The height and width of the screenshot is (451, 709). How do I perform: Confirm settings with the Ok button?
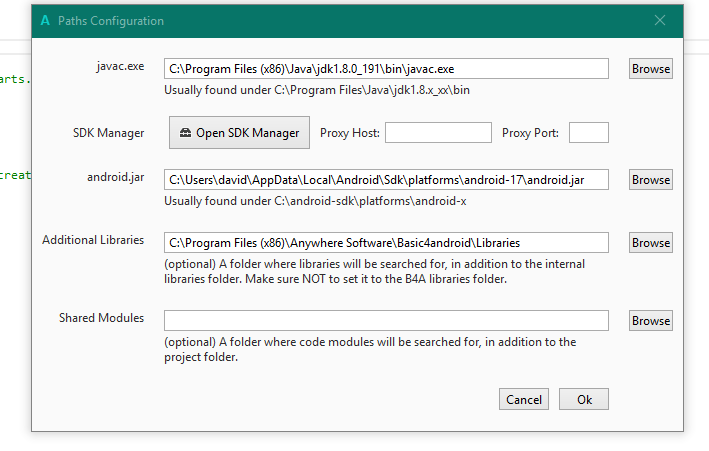pos(584,400)
